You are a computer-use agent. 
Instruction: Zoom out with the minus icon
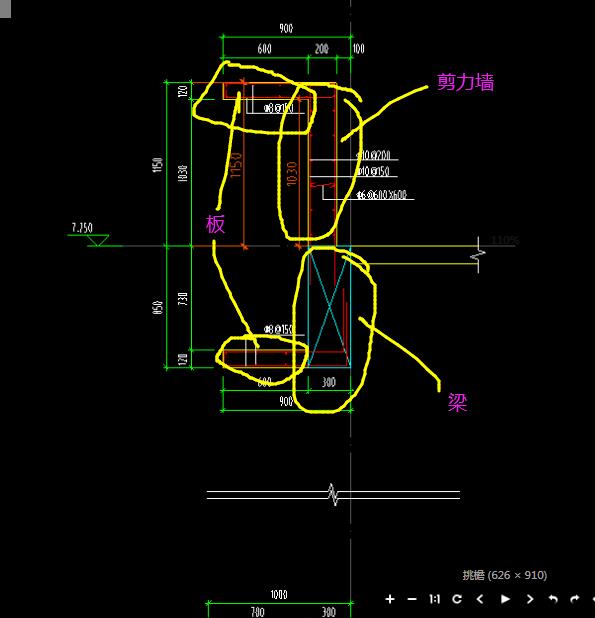(x=412, y=599)
